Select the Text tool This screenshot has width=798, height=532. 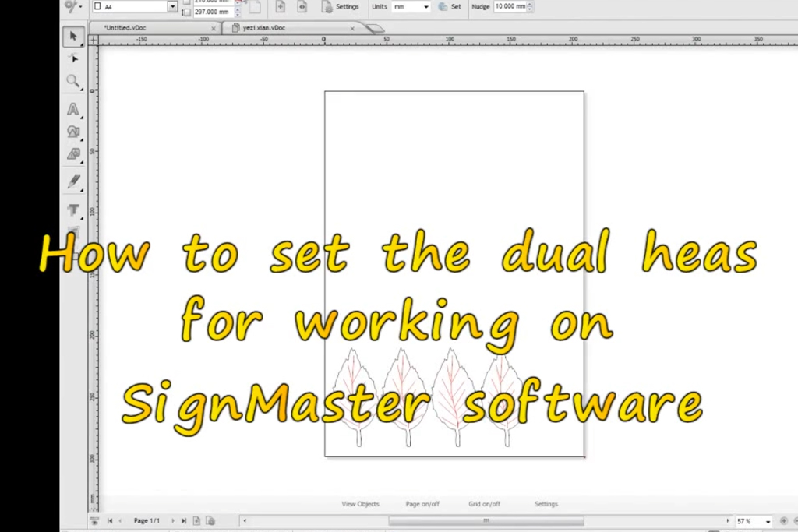coord(73,110)
